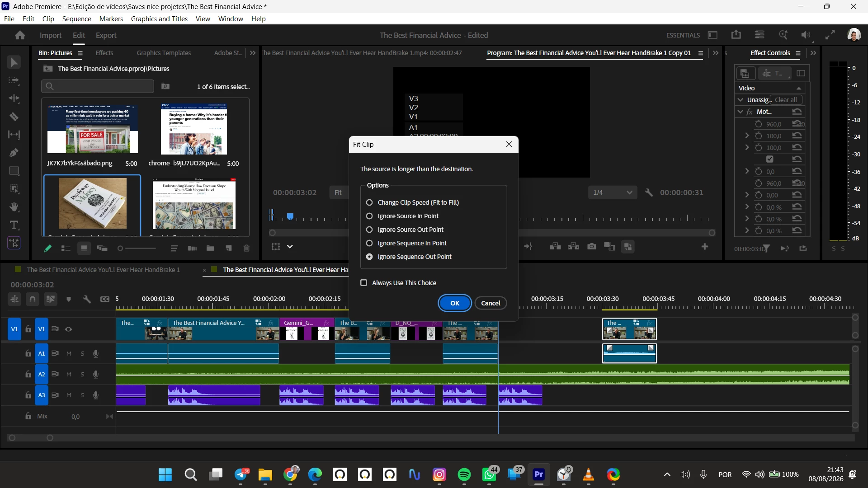The image size is (868, 488).
Task: Click the Export Frame camera icon
Action: point(592,247)
